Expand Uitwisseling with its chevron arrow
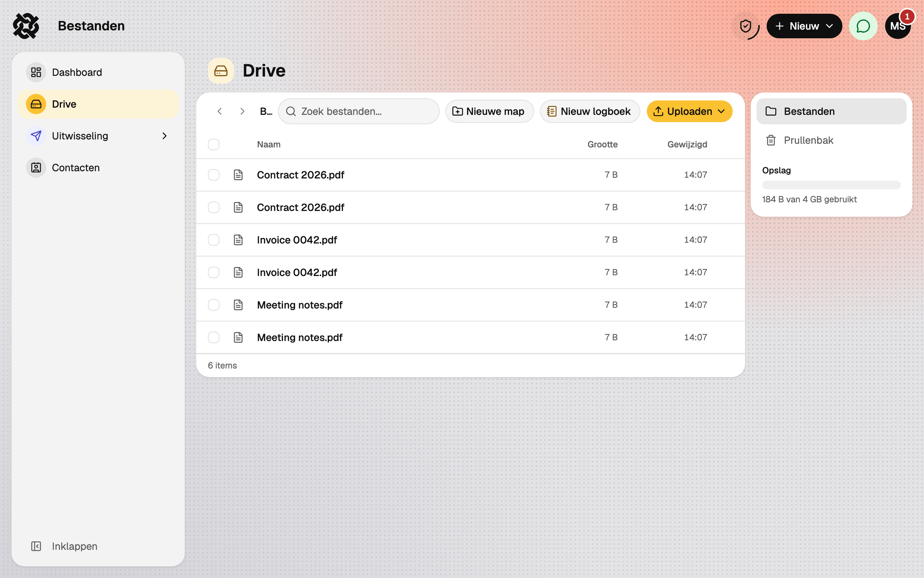The image size is (924, 578). (x=165, y=136)
